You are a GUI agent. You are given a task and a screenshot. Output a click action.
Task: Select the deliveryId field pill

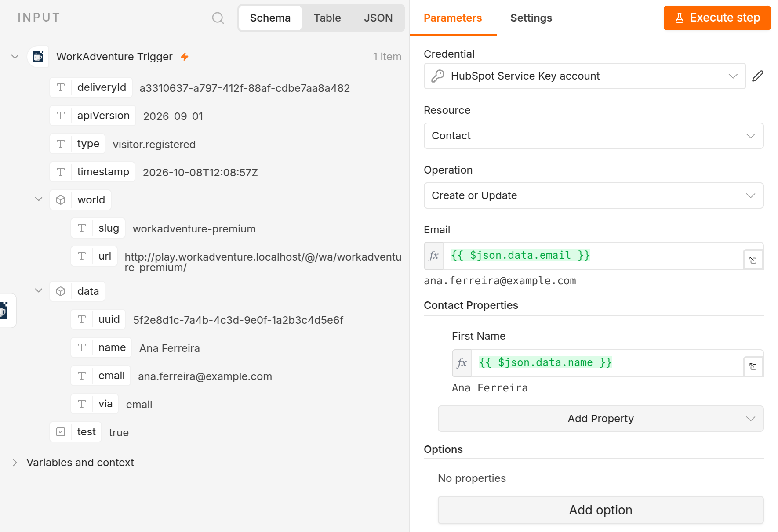(x=91, y=87)
